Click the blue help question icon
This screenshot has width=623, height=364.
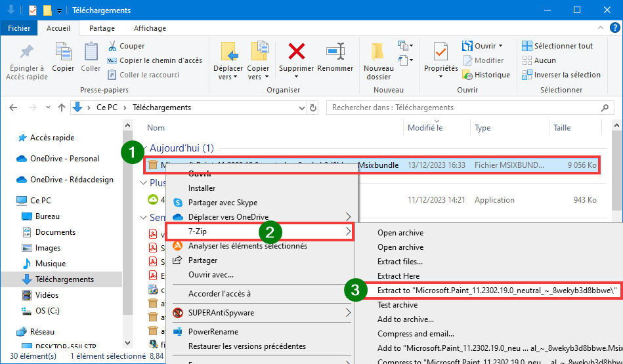(614, 28)
